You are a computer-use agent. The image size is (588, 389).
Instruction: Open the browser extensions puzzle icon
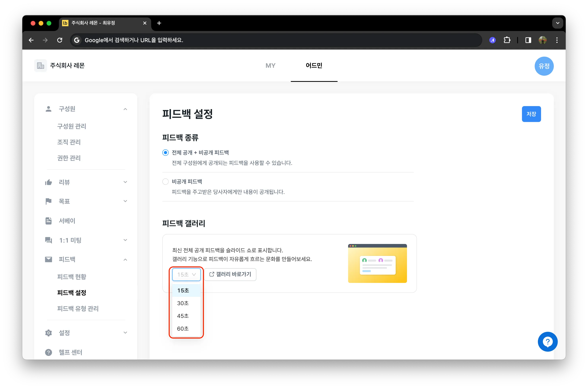coord(507,40)
